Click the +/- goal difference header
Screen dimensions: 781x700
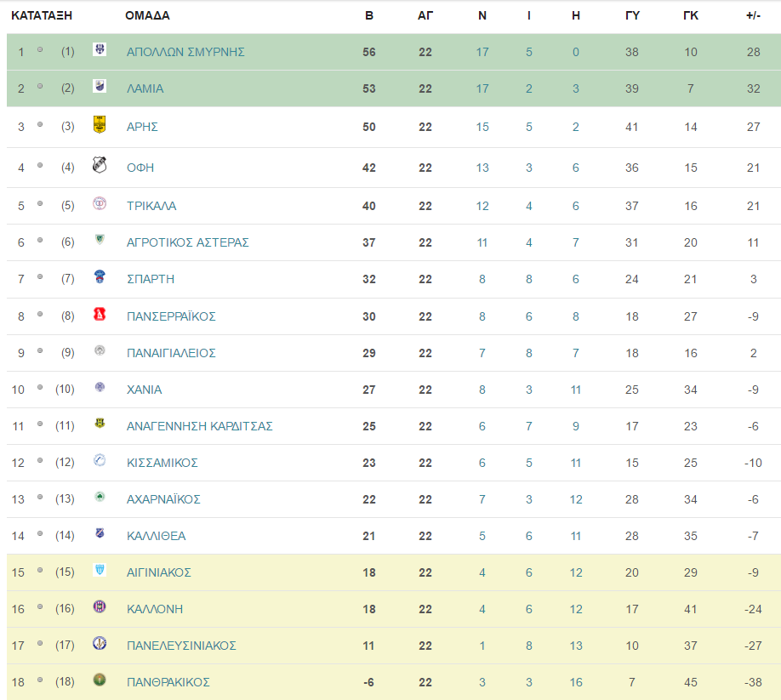[753, 16]
